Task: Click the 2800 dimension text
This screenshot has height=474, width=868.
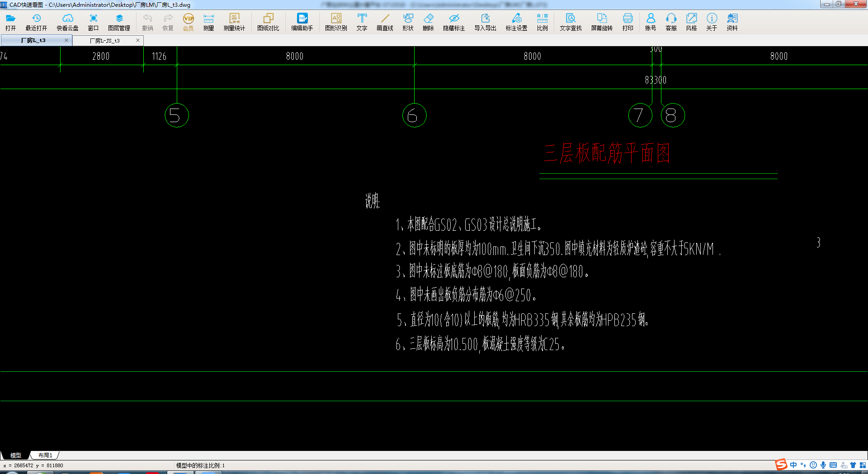Action: point(101,57)
